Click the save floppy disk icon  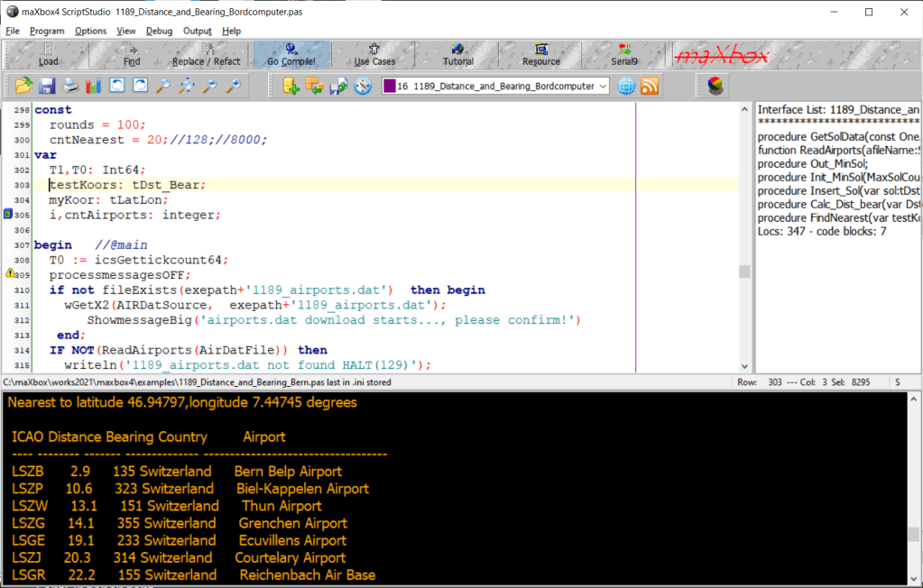[47, 86]
